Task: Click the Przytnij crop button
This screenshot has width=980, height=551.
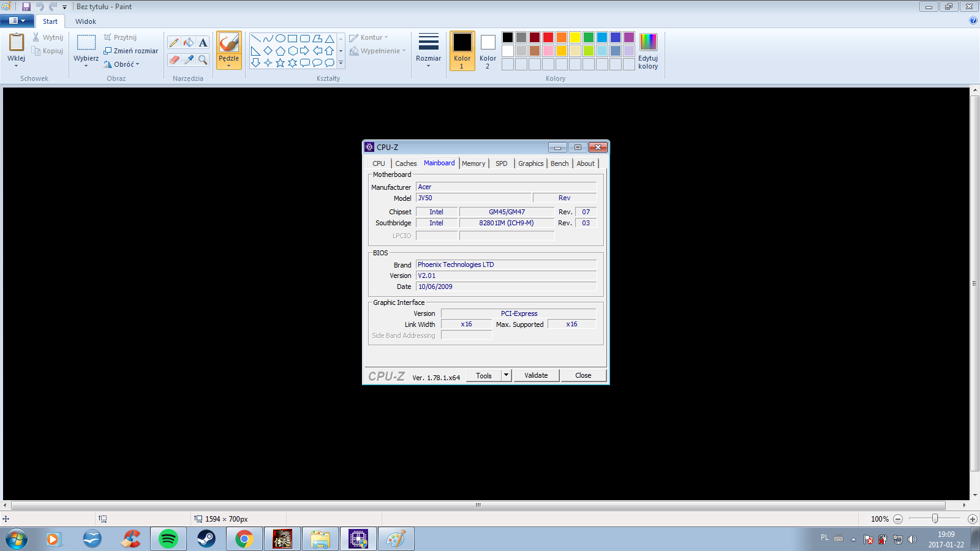Action: 120,37
